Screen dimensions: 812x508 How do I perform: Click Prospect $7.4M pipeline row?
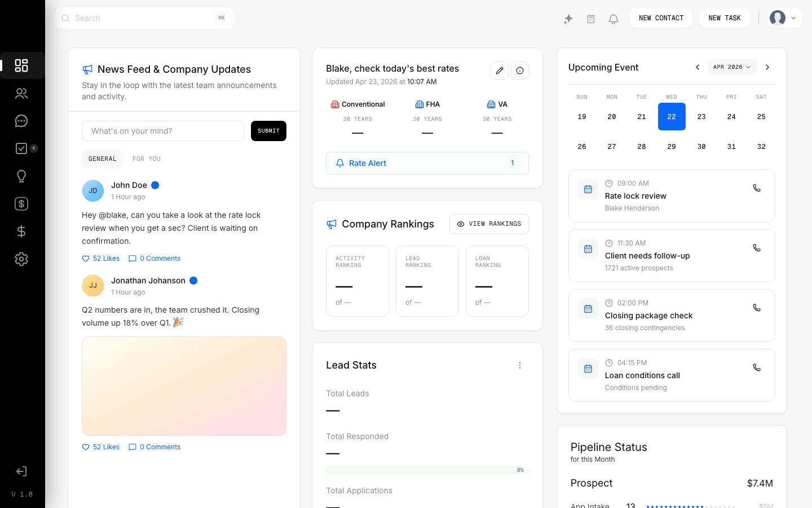coord(672,483)
